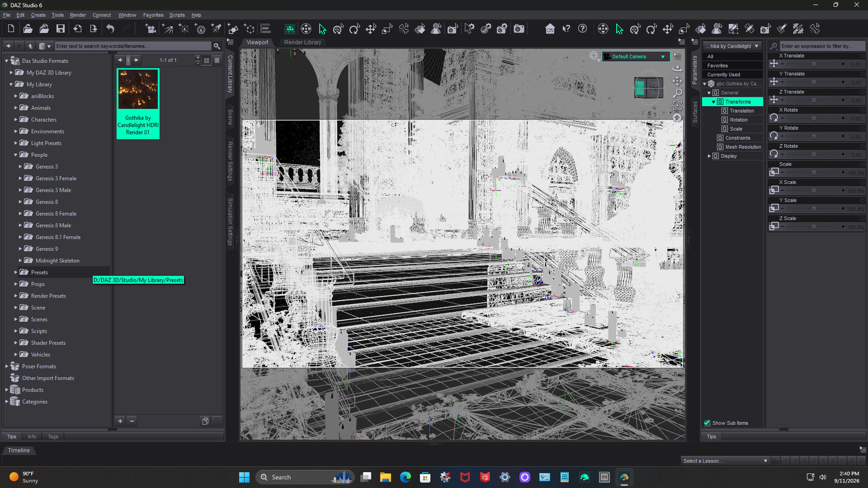The width and height of the screenshot is (868, 488).
Task: Click the viewport zoom magnifier control
Action: tap(677, 93)
